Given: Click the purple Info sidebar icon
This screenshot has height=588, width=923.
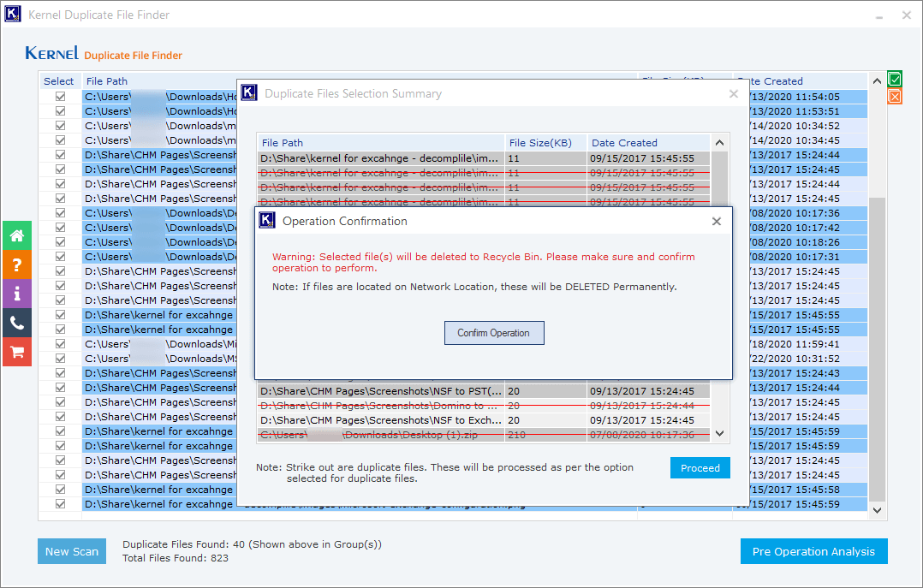Looking at the screenshot, I should (x=17, y=294).
